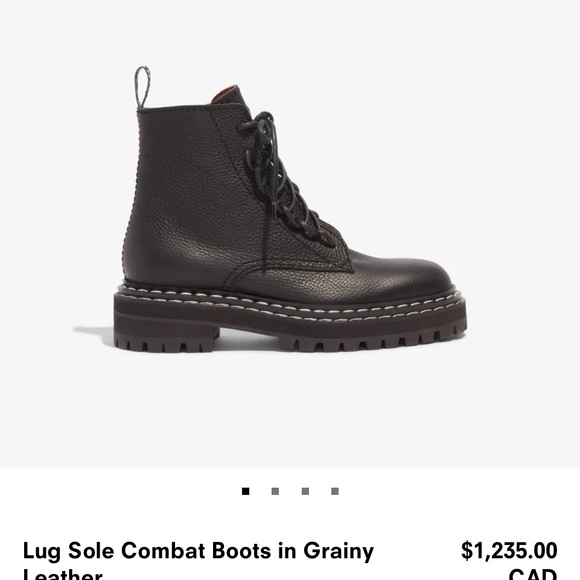Click the CAD currency label

point(533,574)
